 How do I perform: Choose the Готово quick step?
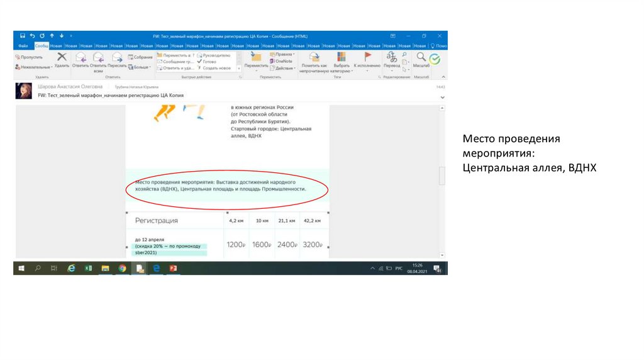tap(206, 62)
